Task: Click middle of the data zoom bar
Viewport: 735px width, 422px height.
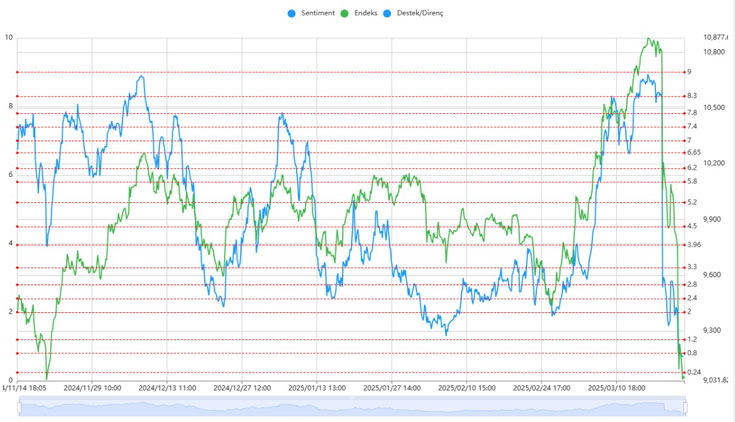Action: click(x=352, y=406)
